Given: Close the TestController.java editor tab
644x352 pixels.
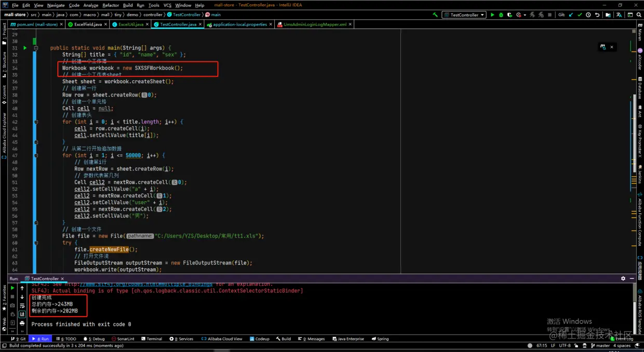Looking at the screenshot, I should pyautogui.click(x=200, y=24).
